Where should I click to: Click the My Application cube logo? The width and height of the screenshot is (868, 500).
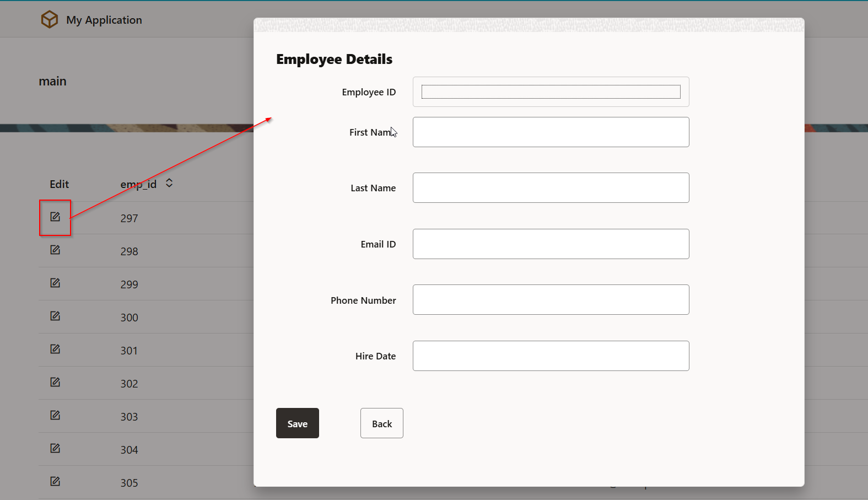click(x=50, y=20)
